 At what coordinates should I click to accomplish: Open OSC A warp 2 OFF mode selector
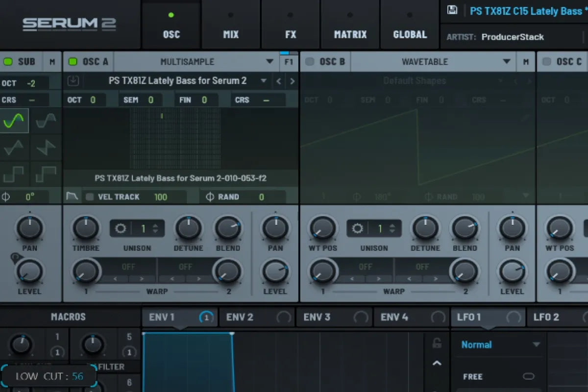[185, 267]
